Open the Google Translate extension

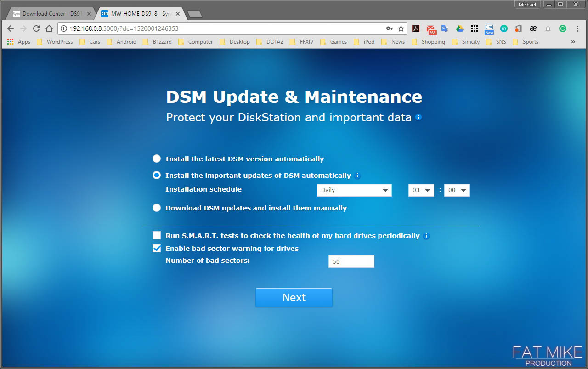coord(445,28)
